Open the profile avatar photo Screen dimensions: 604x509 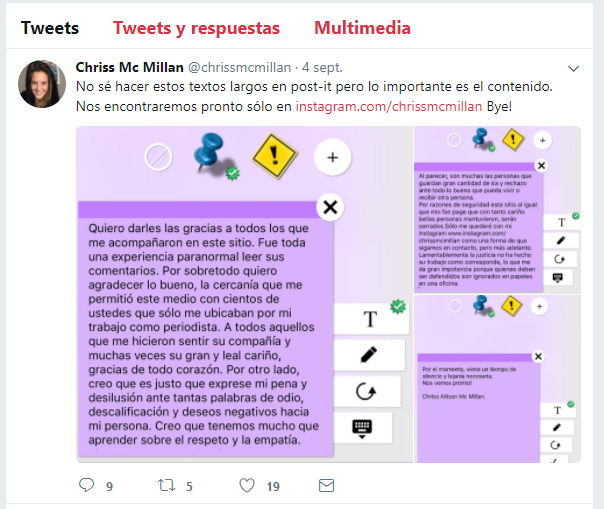(x=42, y=84)
